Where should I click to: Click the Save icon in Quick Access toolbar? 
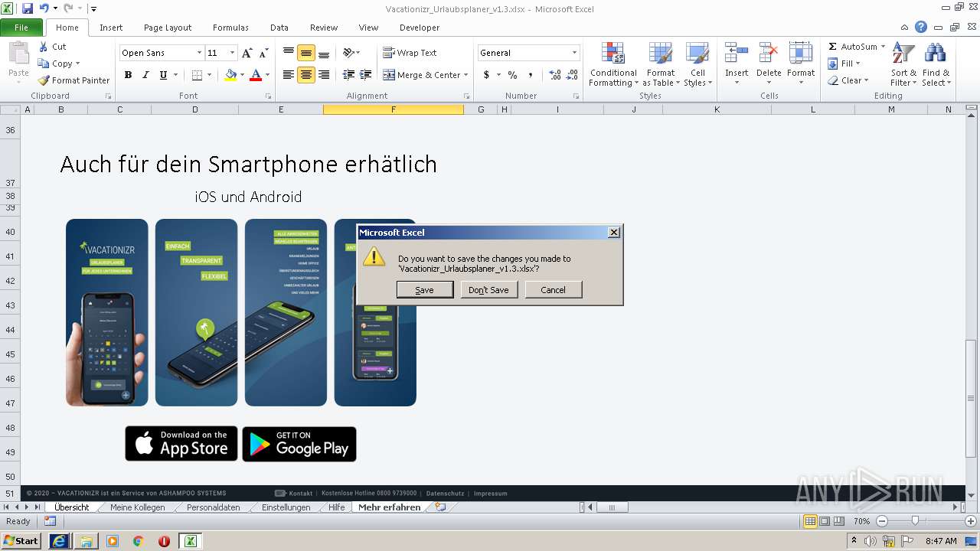click(x=28, y=8)
